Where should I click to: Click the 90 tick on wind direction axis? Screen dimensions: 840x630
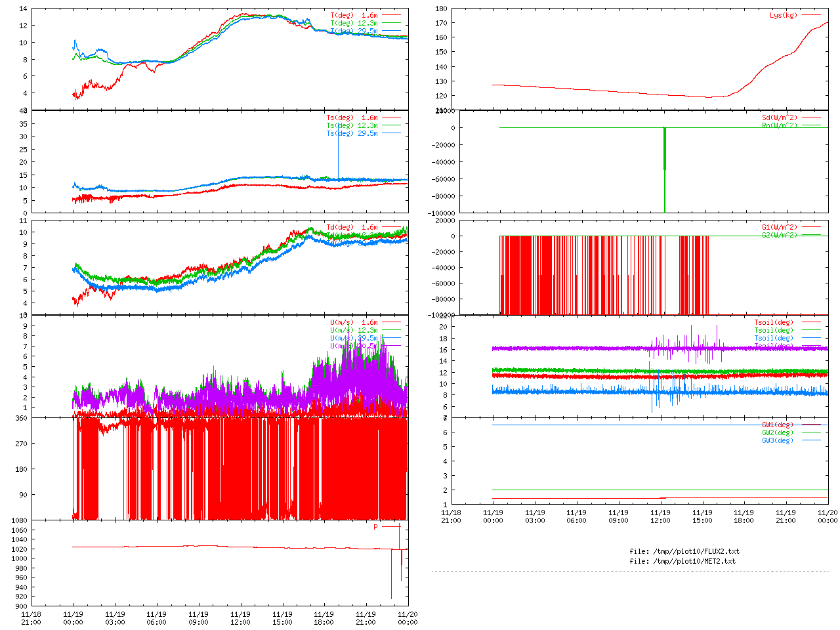pos(24,495)
